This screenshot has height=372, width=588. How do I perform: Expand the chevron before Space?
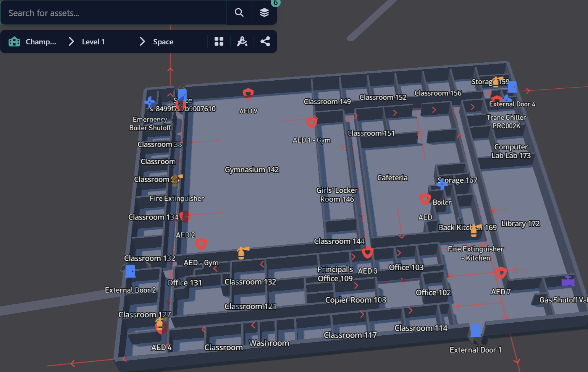[x=142, y=42]
